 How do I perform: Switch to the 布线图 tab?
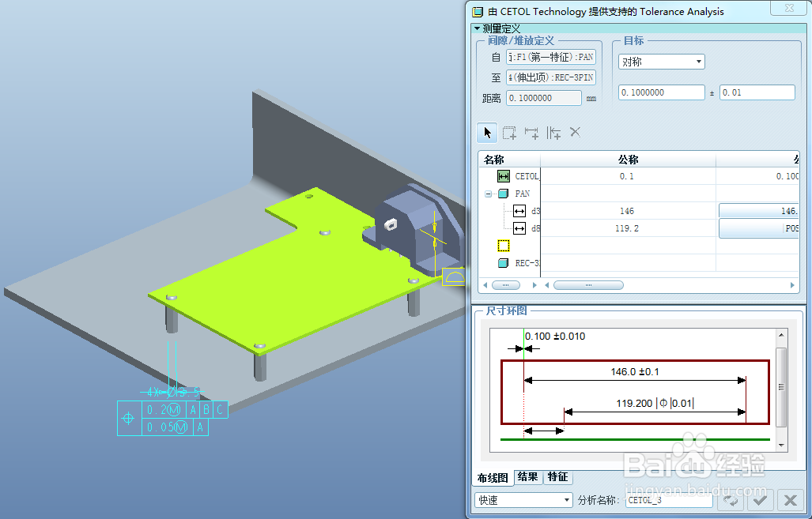[x=493, y=478]
